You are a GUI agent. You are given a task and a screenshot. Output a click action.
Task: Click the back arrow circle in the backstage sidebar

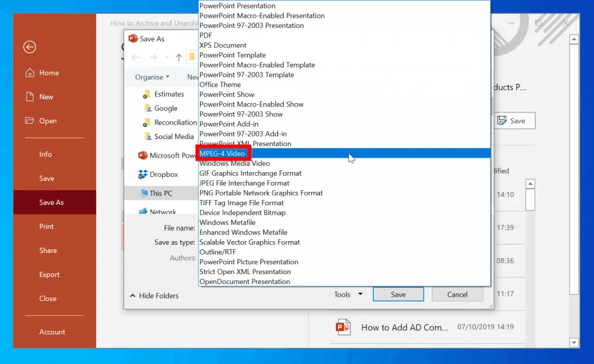point(30,47)
